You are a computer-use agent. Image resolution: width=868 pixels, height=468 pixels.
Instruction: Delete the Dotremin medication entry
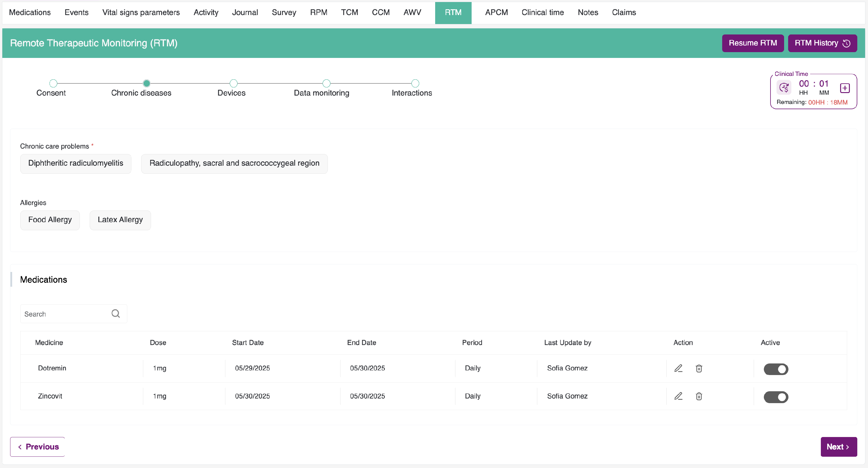[699, 368]
